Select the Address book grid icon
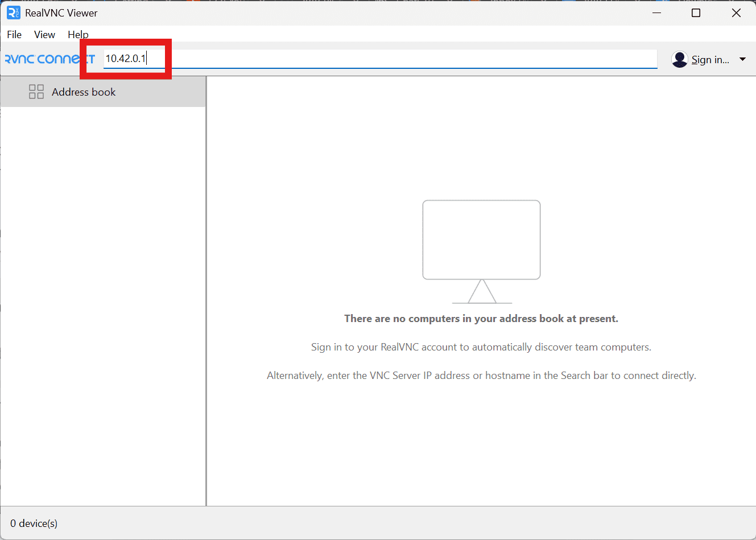Viewport: 756px width, 540px height. point(36,92)
